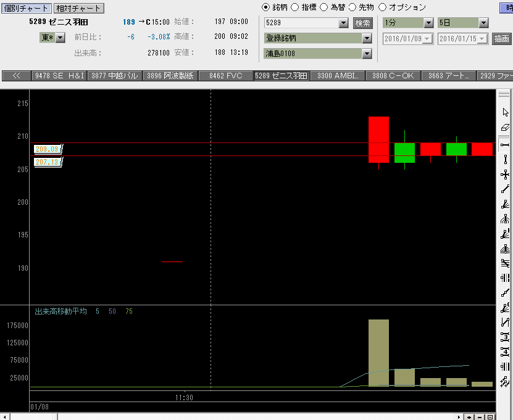Select the 指標 radio button
Screen dimensions: 513x420
[x=295, y=7]
